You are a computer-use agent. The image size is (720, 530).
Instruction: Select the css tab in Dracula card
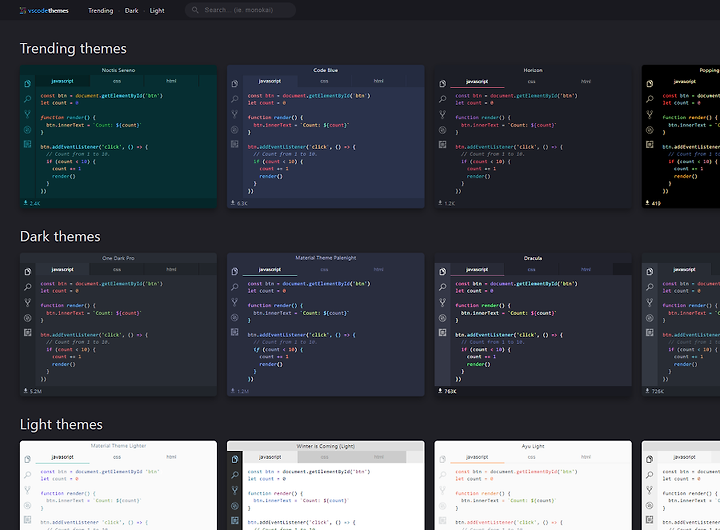531,270
